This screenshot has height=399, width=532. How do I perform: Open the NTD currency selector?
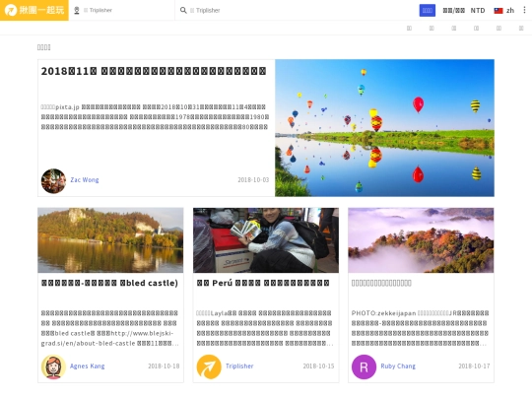478,11
